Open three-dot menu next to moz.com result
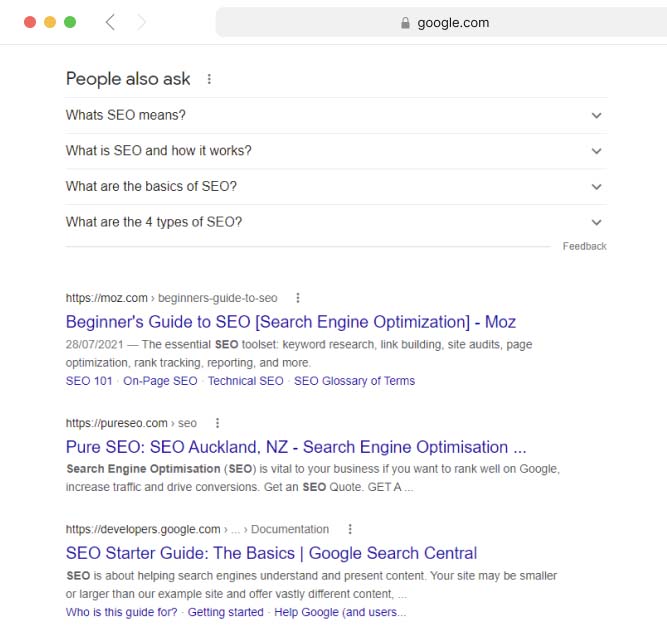Screen dimensions: 667x641 point(298,297)
